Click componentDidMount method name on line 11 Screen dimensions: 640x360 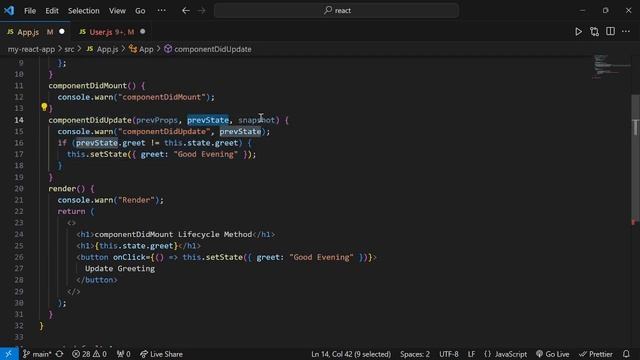tap(88, 86)
